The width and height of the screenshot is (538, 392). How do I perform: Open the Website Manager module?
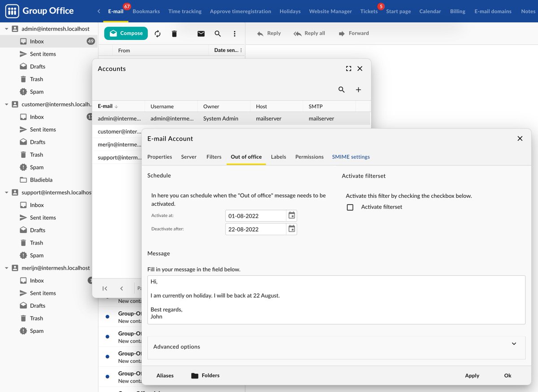(330, 11)
